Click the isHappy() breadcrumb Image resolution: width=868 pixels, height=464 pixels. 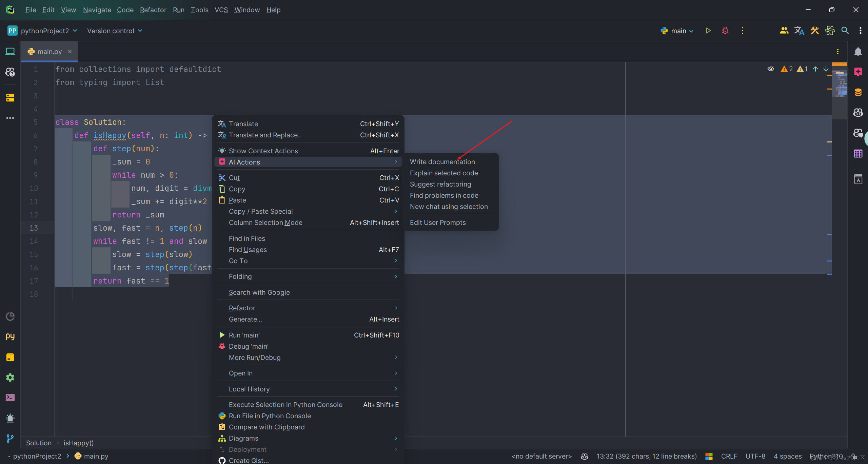click(x=79, y=443)
